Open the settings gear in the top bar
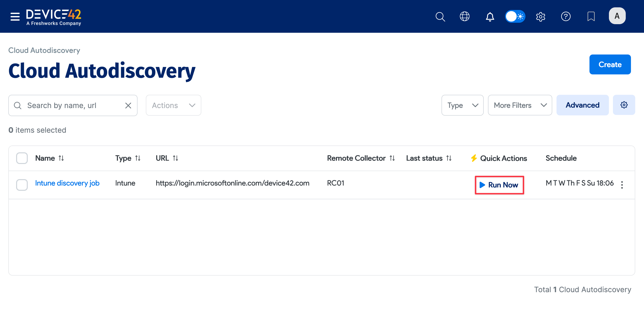The image size is (644, 309). (541, 17)
